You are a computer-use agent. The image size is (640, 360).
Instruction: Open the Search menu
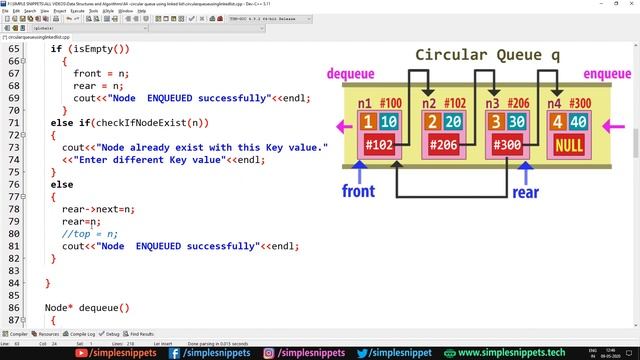[x=30, y=11]
